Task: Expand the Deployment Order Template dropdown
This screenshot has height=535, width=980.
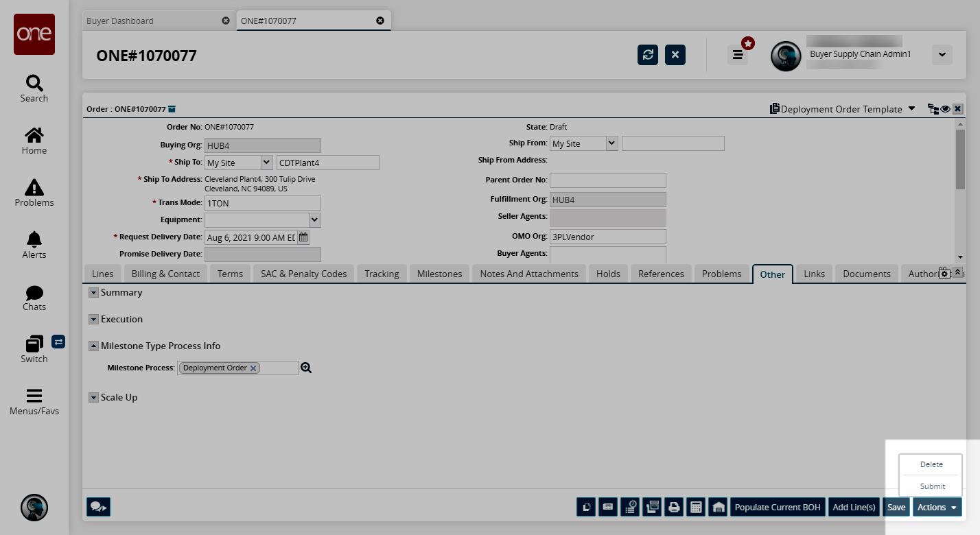Action: pyautogui.click(x=911, y=109)
